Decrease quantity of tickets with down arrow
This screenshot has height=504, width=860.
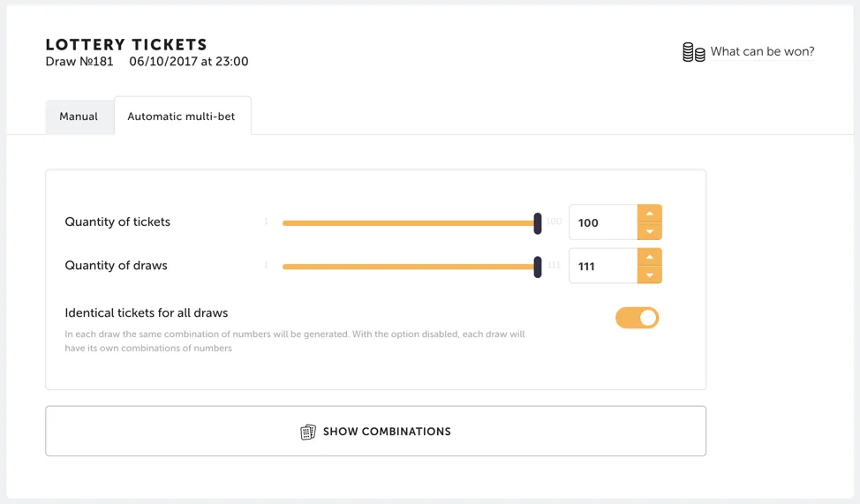649,231
